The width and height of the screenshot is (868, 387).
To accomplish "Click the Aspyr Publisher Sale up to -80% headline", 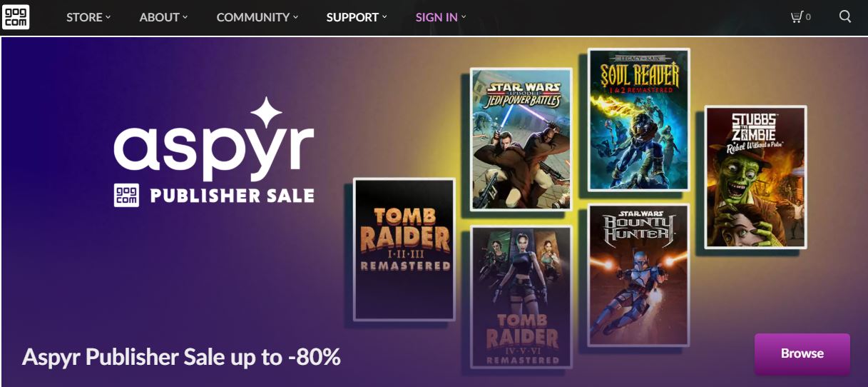I will coord(181,357).
